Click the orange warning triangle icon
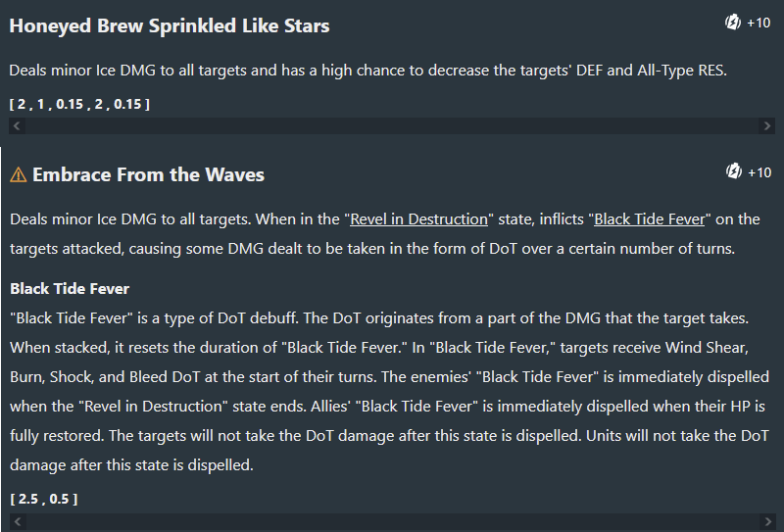 coord(18,175)
